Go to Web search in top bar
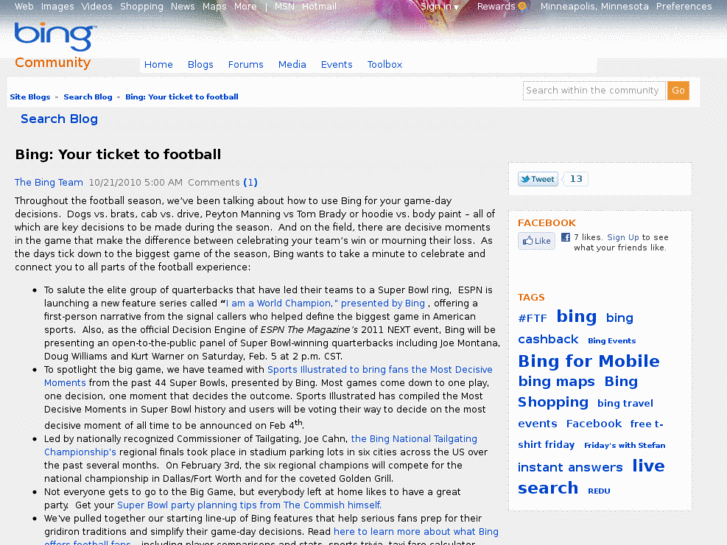The height and width of the screenshot is (545, 727). point(24,6)
